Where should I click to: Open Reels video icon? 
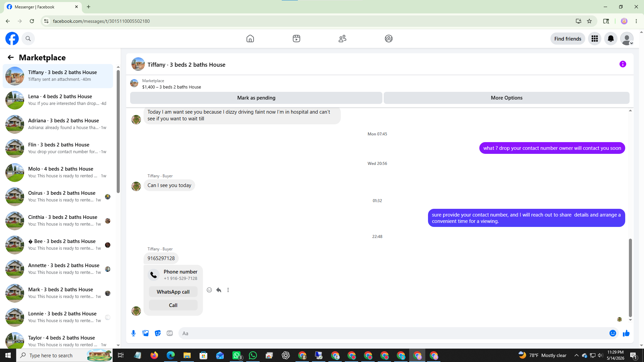pos(297,39)
